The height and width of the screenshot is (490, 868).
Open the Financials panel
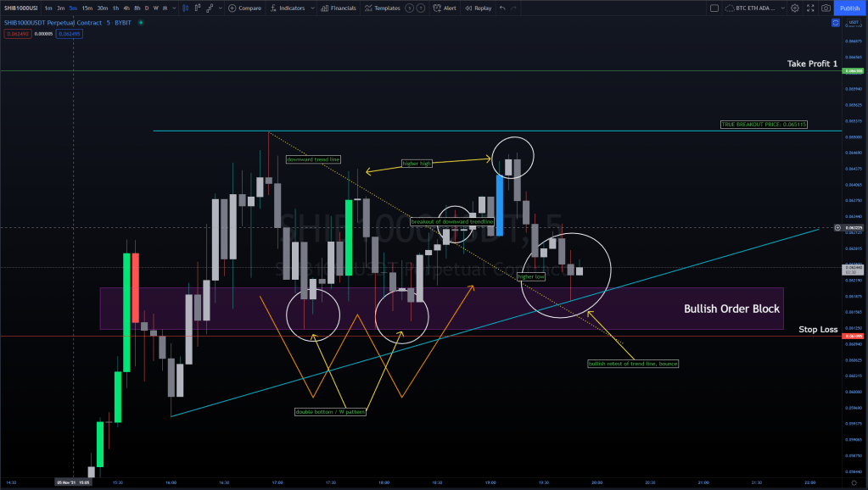pos(339,8)
